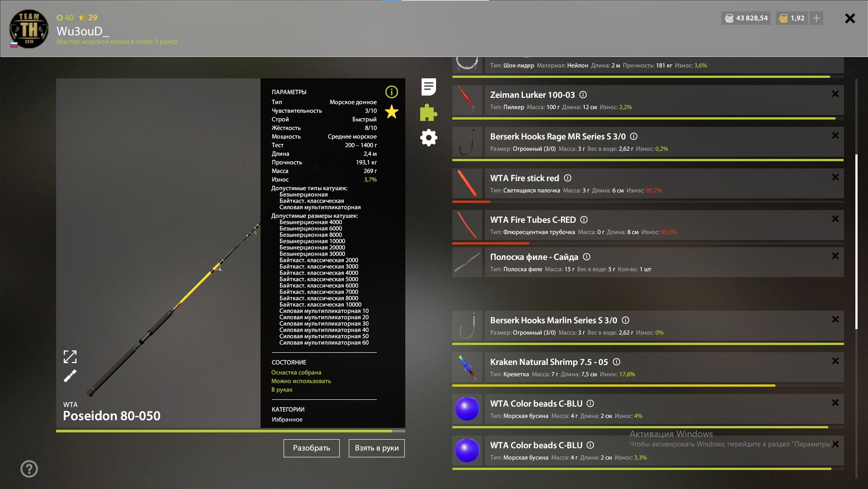Click the rank title Мастер морской ловли
Viewport: 868px width, 489px height.
coord(117,42)
